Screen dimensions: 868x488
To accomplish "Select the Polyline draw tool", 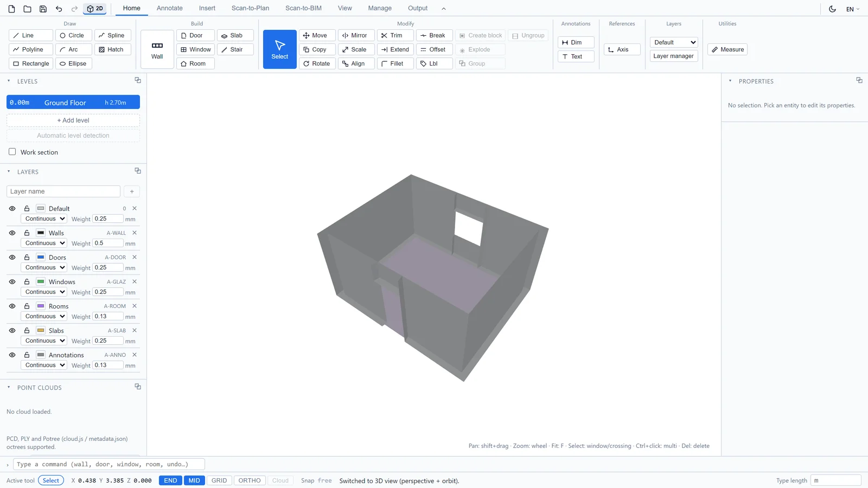I will tap(31, 49).
